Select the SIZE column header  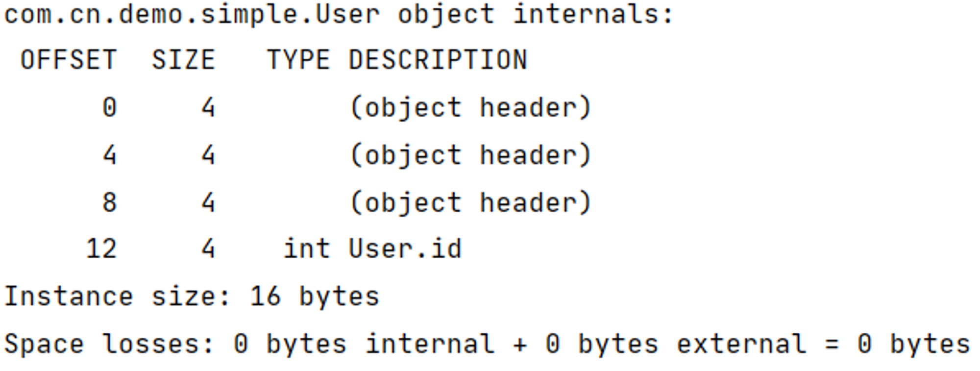pyautogui.click(x=183, y=60)
